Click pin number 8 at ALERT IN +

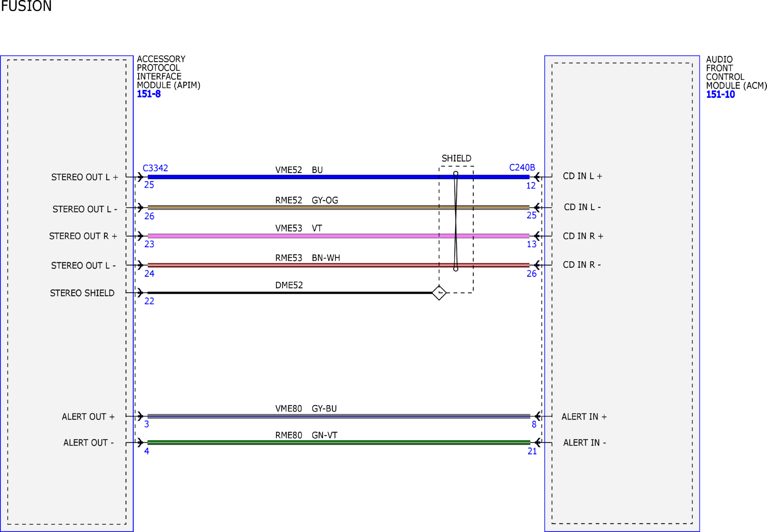click(x=534, y=425)
